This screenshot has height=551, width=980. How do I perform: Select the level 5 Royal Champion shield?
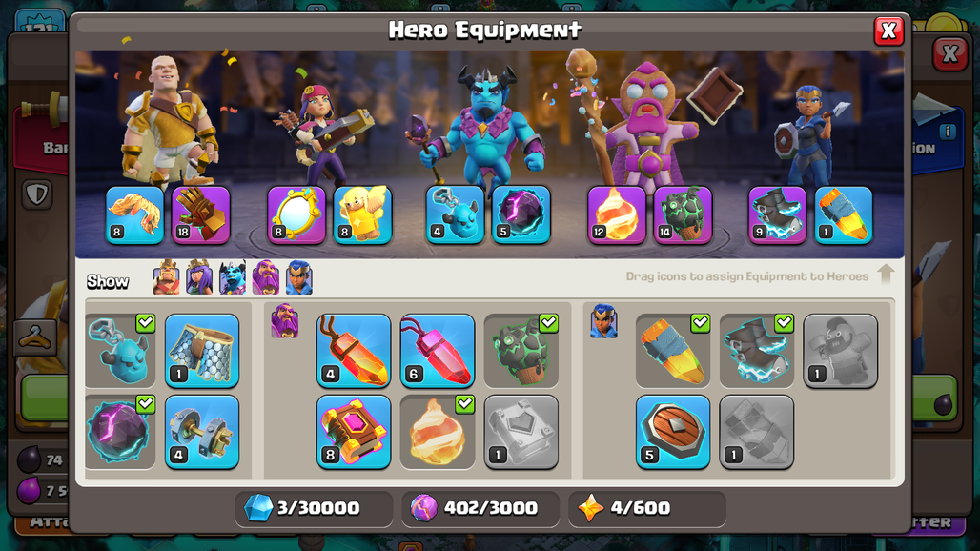tap(673, 432)
